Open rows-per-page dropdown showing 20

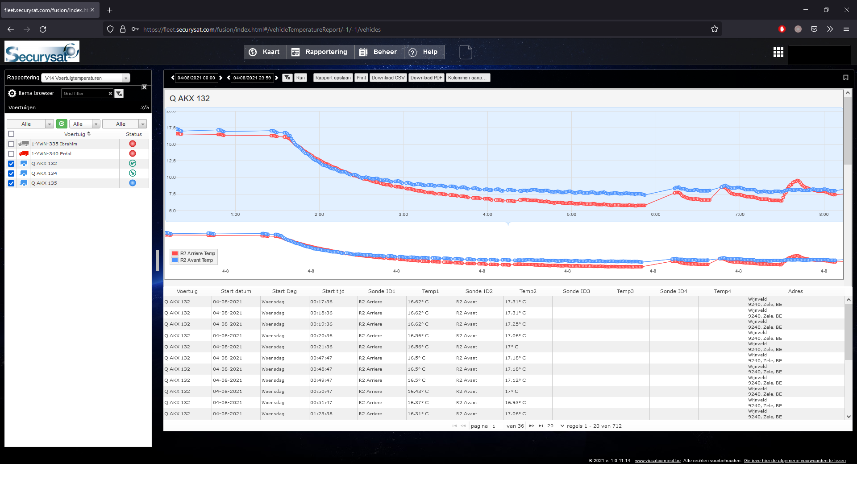556,426
